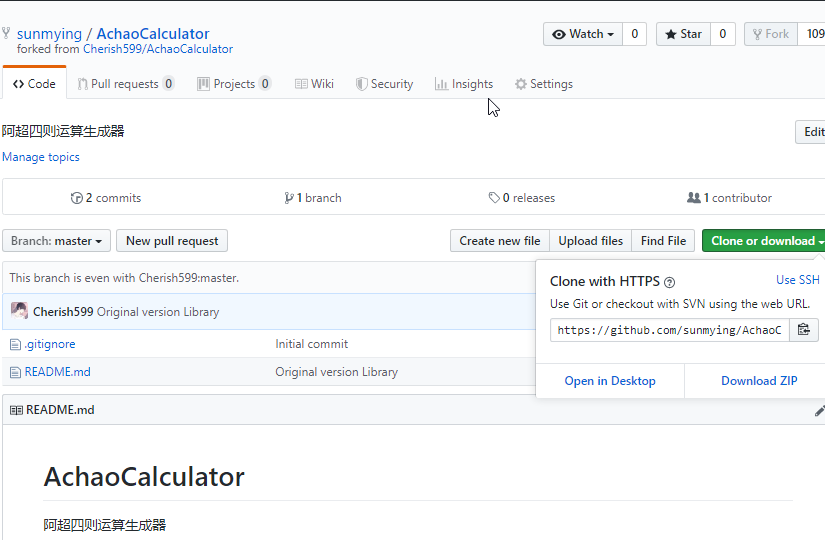This screenshot has height=540, width=825.
Task: Click the Find File button
Action: coord(663,241)
